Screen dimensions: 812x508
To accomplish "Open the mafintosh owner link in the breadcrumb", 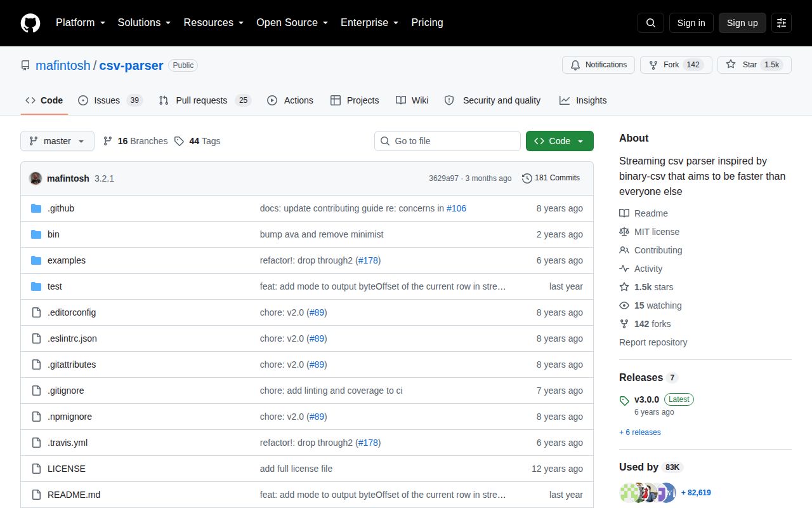I will pyautogui.click(x=63, y=65).
